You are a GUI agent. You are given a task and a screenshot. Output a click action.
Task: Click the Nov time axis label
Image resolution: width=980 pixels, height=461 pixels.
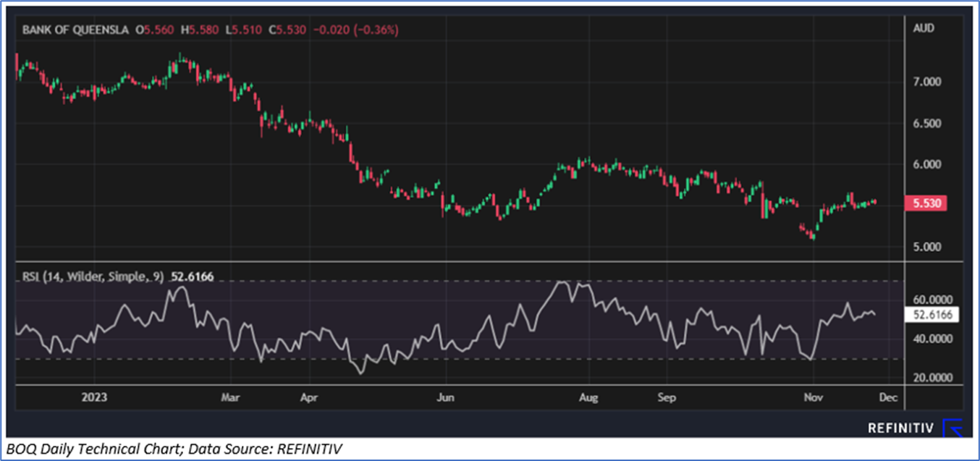coord(814,397)
